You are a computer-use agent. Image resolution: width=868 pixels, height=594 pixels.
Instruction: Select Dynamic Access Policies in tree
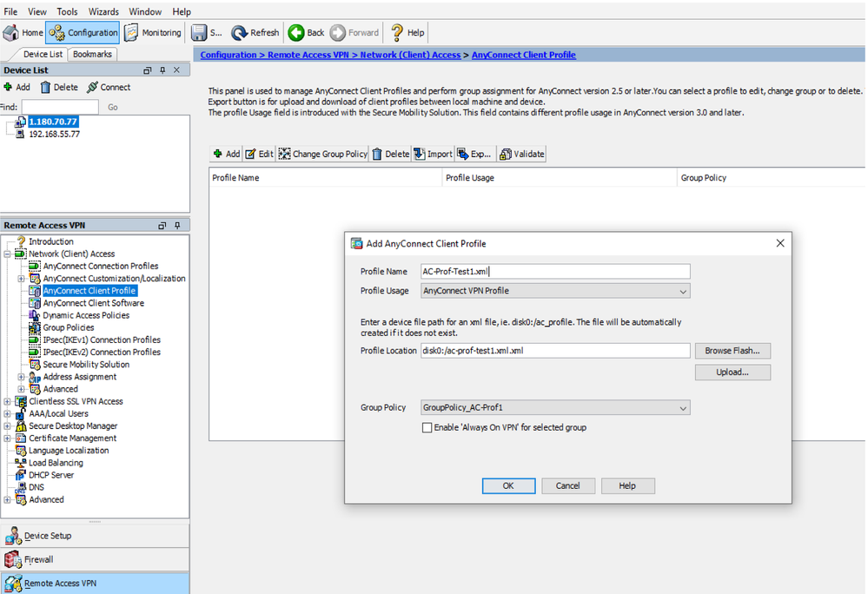pyautogui.click(x=86, y=315)
